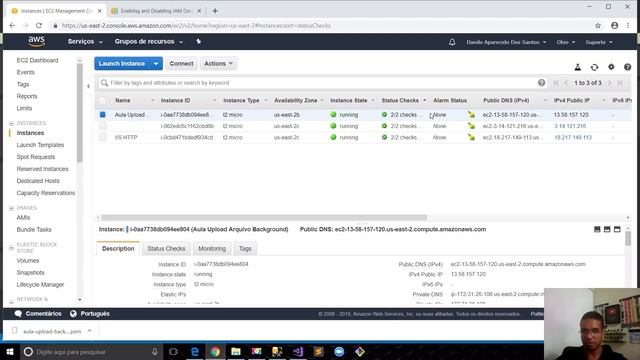Open AMIs in sidebar
This screenshot has height=360, width=640.
pos(23,218)
